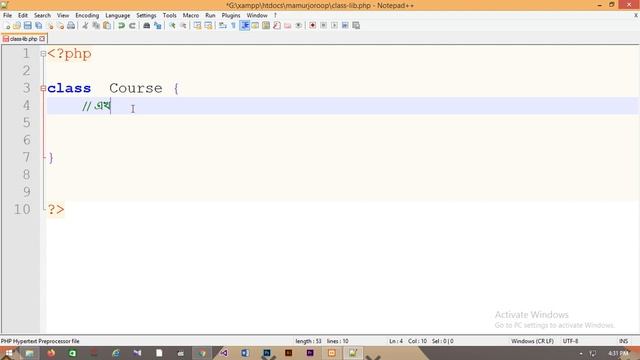Collapse the fold marker at line 1
This screenshot has height=360, width=640.
(43, 53)
